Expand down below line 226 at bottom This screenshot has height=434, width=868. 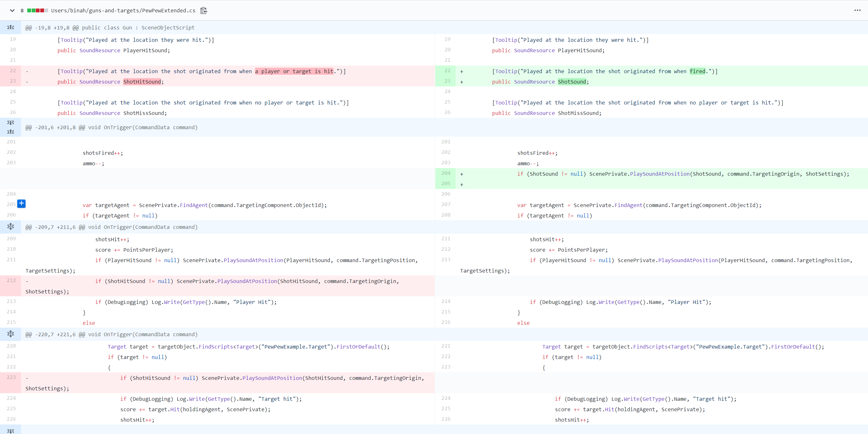[x=10, y=431]
